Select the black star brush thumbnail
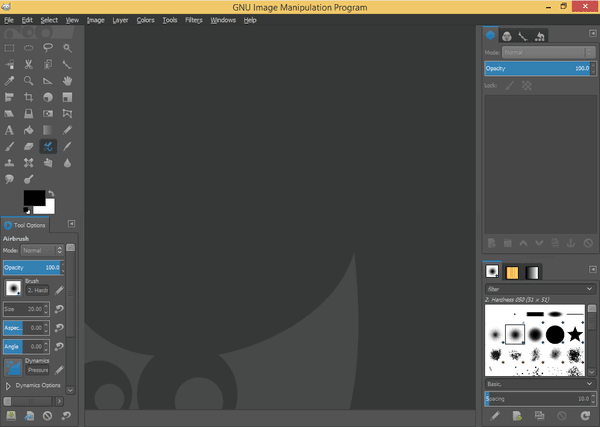The image size is (600, 427). click(x=575, y=334)
